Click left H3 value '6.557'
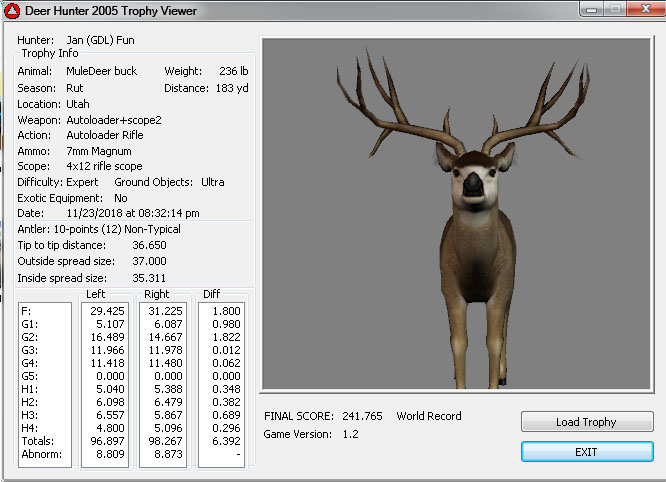 [110, 415]
